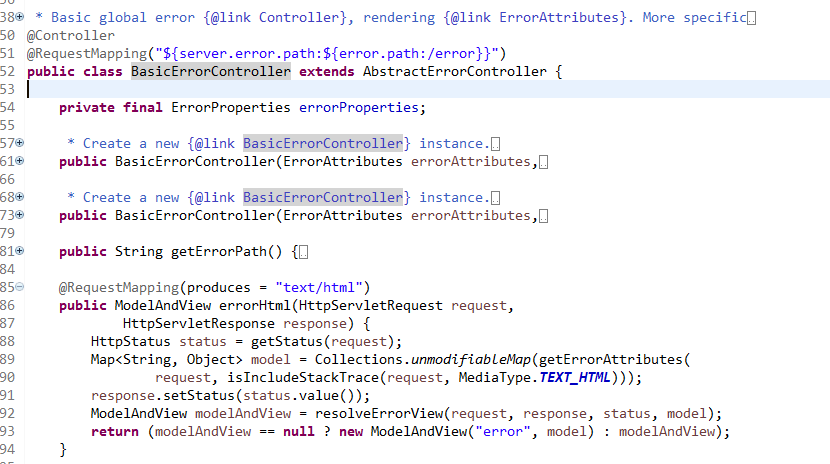The image size is (830, 464).
Task: Click the {@link ErrorAttributes} reference on line 38
Action: (535, 17)
